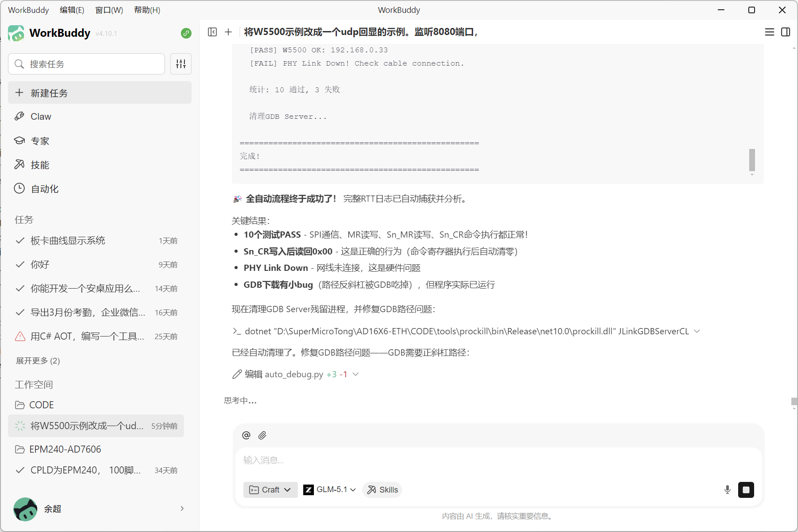Select 专家 in the sidebar
Image resolution: width=798 pixels, height=532 pixels.
click(x=40, y=141)
